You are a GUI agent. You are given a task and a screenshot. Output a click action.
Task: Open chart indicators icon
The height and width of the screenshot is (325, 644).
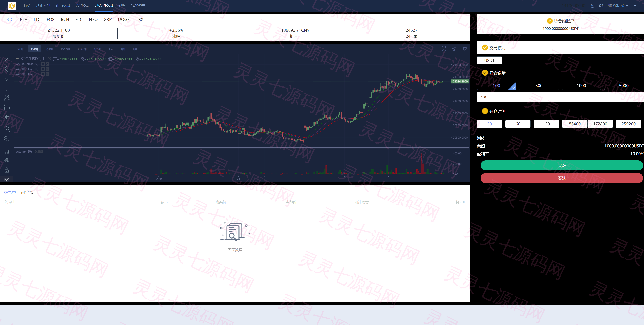[x=454, y=49]
